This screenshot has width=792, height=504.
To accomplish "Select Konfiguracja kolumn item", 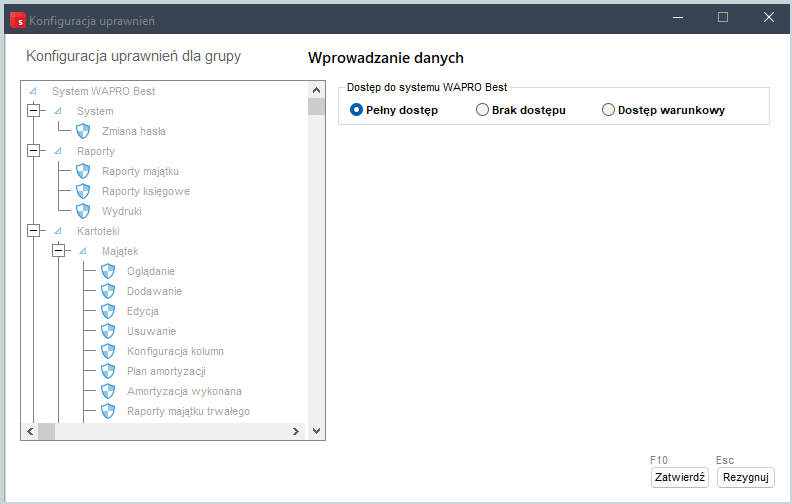I will pyautogui.click(x=175, y=351).
